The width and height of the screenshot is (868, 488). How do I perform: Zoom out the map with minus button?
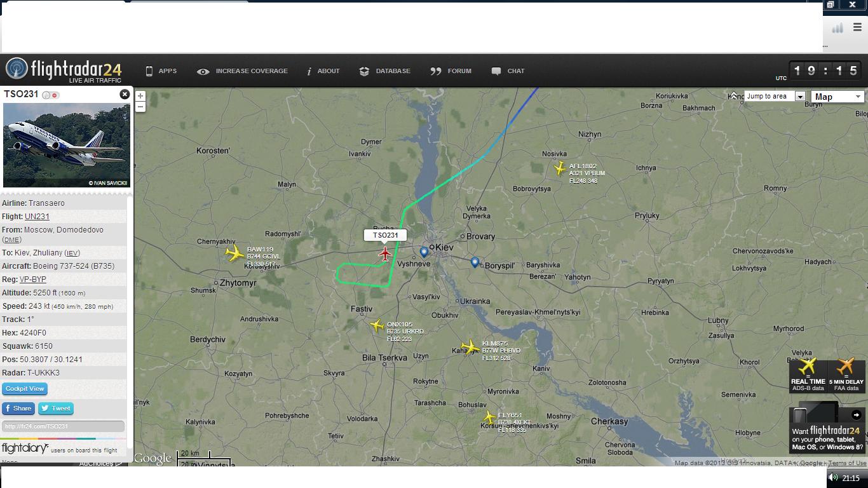(140, 106)
